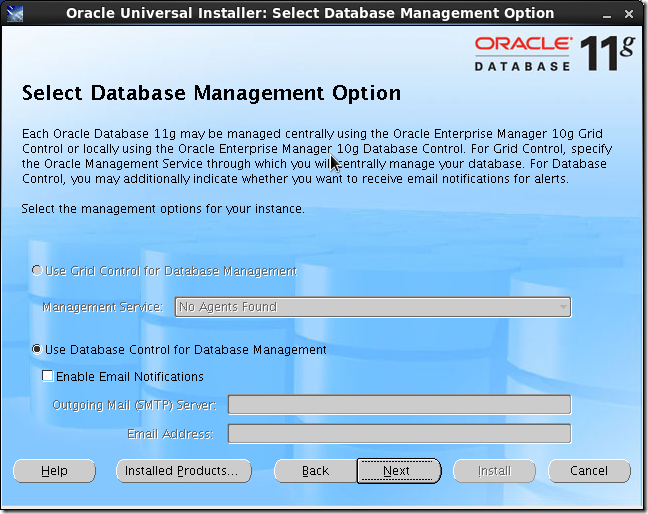Click the Install button

494,471
